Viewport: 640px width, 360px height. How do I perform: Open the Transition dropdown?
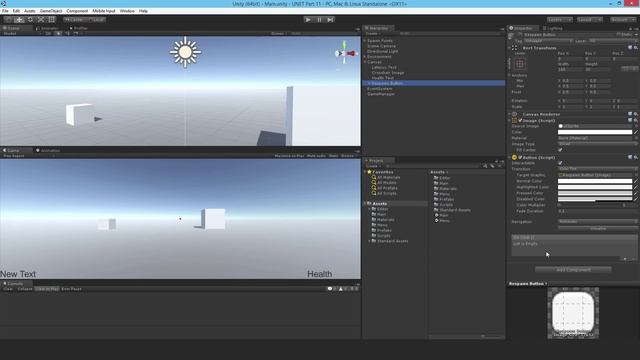pos(597,169)
